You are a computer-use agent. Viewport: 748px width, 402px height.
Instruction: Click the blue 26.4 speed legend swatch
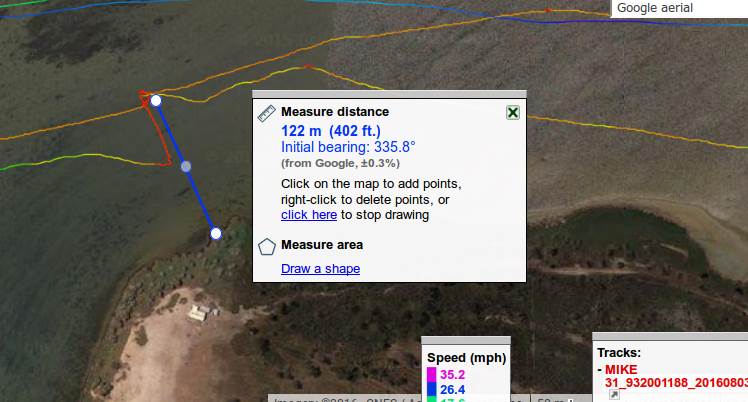pyautogui.click(x=432, y=390)
